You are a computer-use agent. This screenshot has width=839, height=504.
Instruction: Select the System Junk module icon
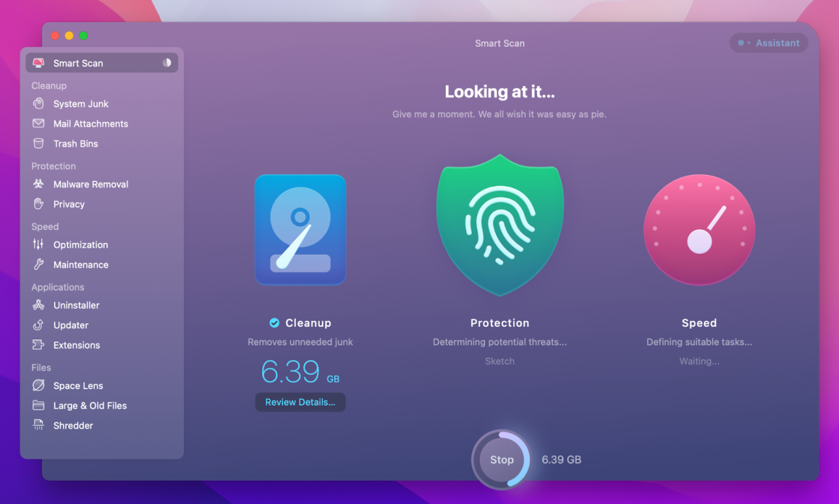[39, 104]
